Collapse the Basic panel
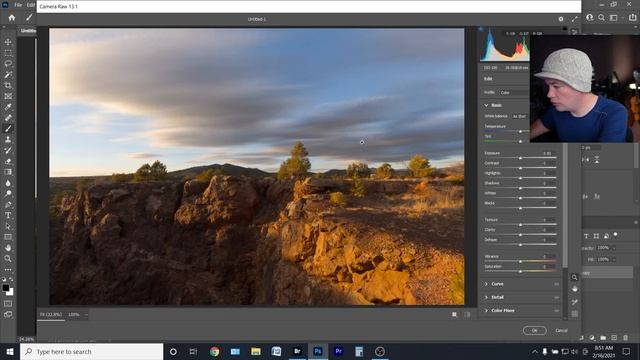Viewport: 640px width, 360px height. pos(486,105)
